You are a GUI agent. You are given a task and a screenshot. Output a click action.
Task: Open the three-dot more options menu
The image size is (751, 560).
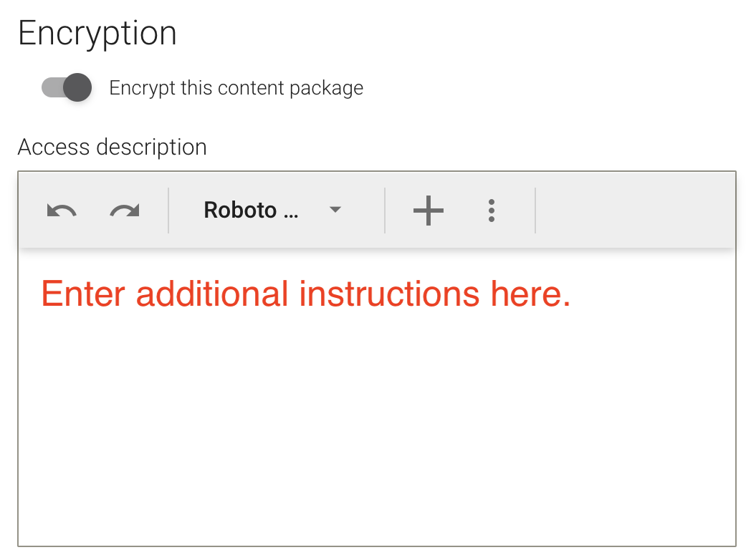click(491, 211)
